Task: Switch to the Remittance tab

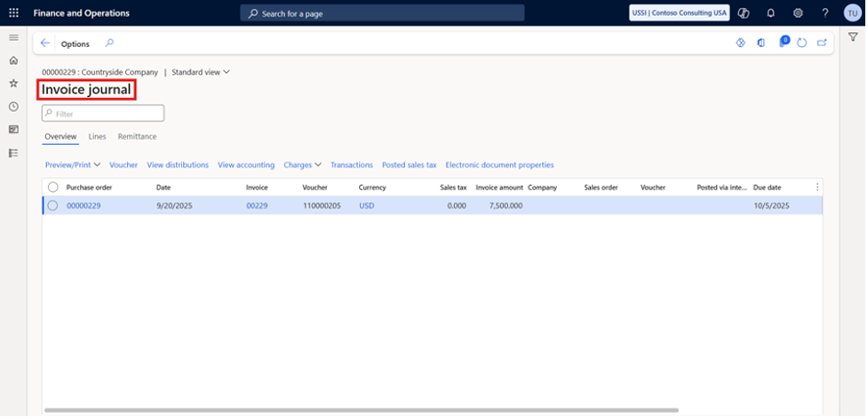Action: coord(138,136)
